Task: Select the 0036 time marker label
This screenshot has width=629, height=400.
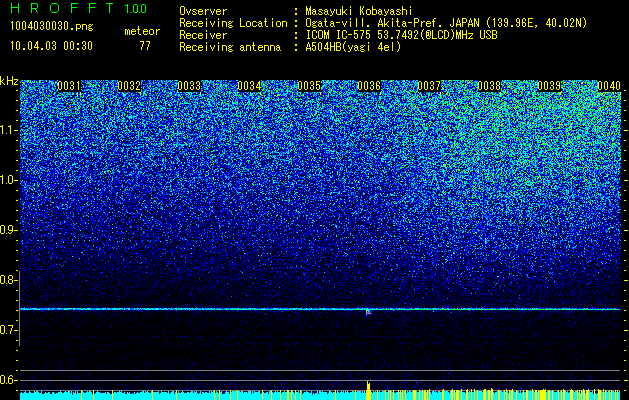Action: coord(369,86)
